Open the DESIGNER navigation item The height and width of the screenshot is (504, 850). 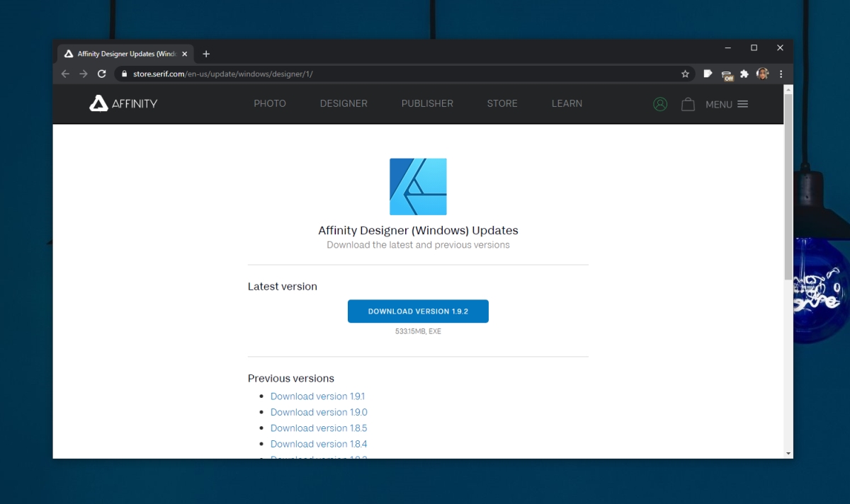point(344,103)
